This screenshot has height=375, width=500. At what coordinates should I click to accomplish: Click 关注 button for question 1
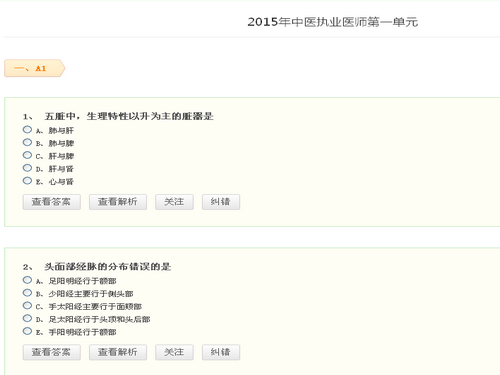pos(174,202)
